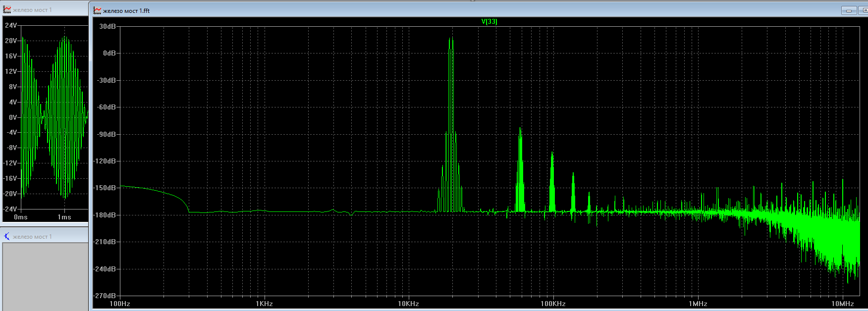Click the waveform window's plot icon at left
Screen dimensions: 868x311
tap(7, 9)
